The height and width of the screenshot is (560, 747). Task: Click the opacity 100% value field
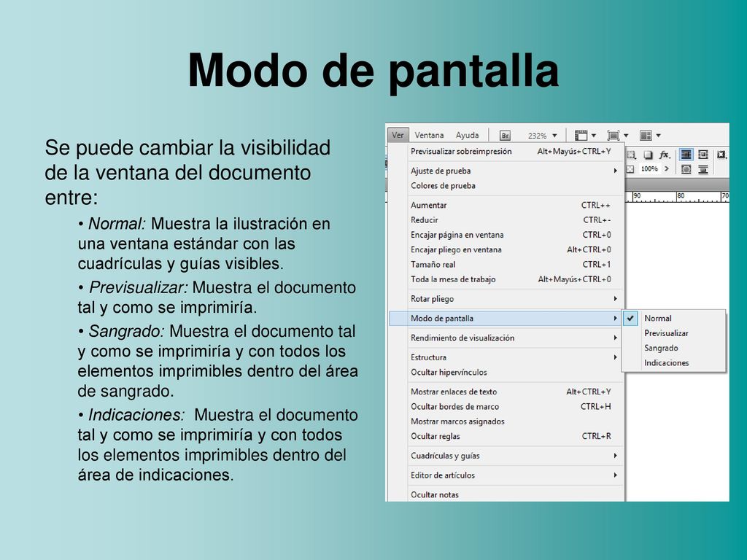(x=650, y=168)
